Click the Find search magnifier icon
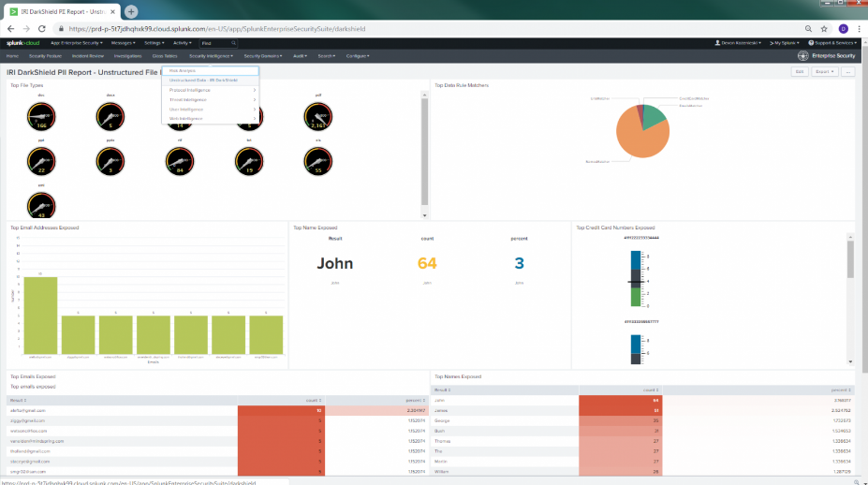868x485 pixels. click(x=233, y=43)
